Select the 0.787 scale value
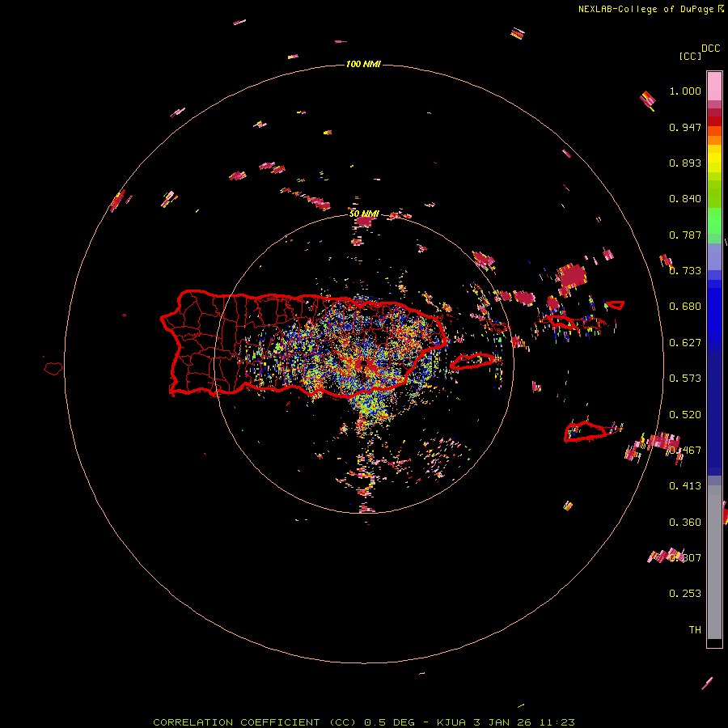 (685, 235)
